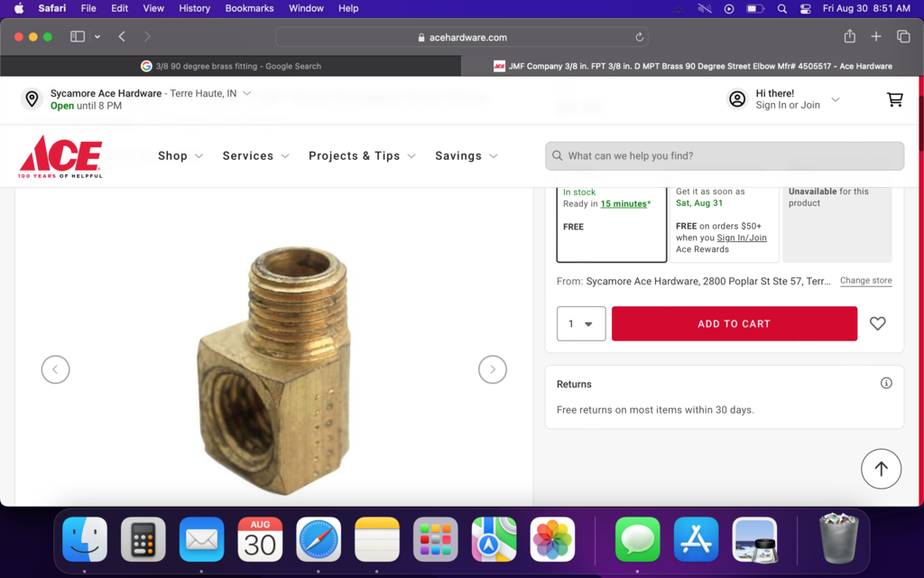
Task: Open the shopping cart icon
Action: click(x=894, y=99)
